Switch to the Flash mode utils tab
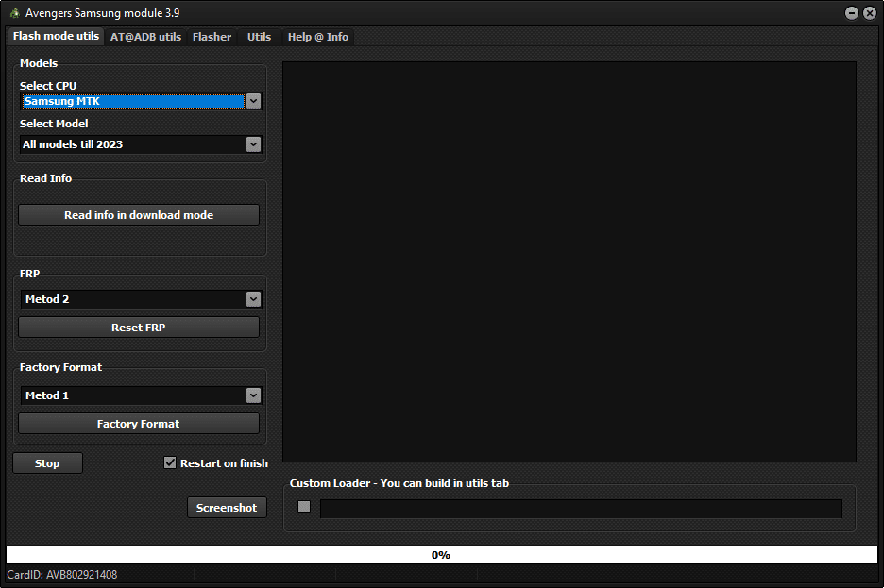 point(56,36)
